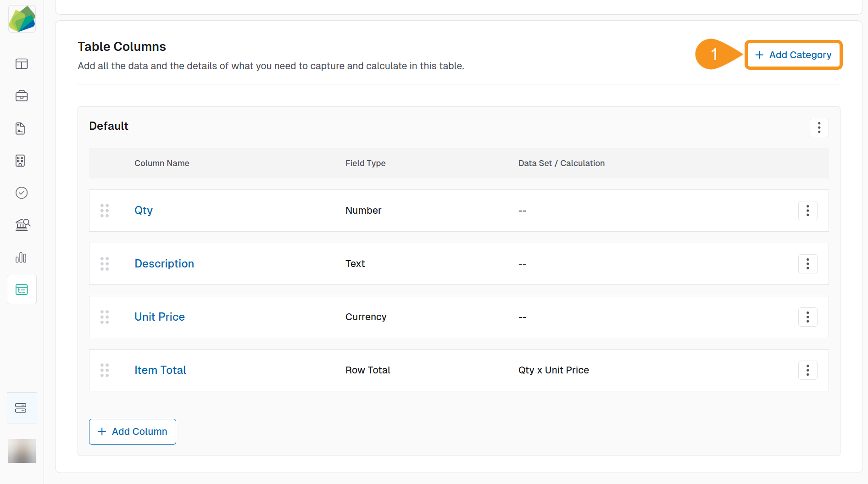
Task: Open options menu for the Description row
Action: click(x=807, y=263)
